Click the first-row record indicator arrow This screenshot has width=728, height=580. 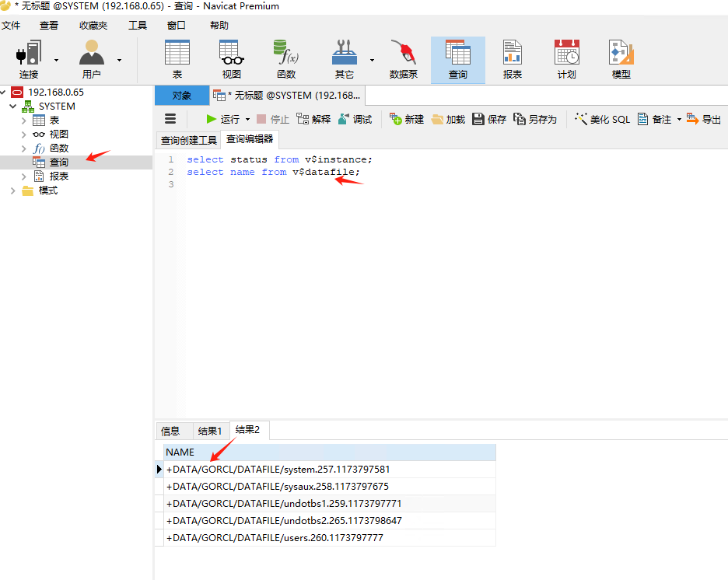point(159,469)
